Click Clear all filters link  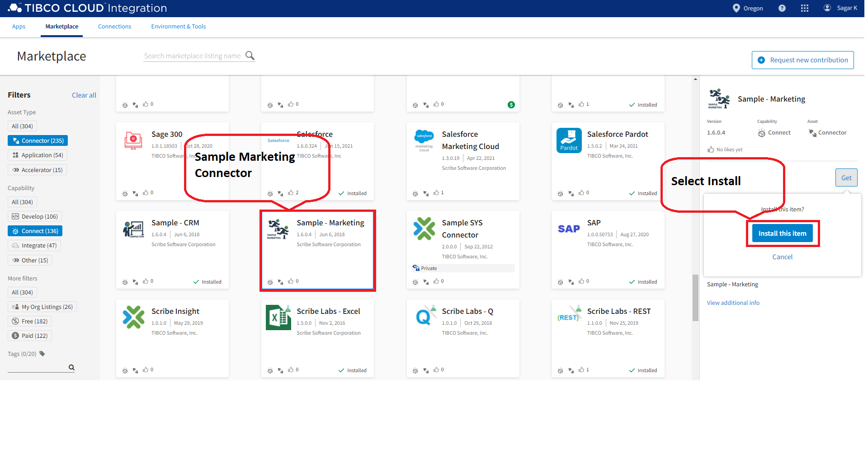[x=84, y=95]
